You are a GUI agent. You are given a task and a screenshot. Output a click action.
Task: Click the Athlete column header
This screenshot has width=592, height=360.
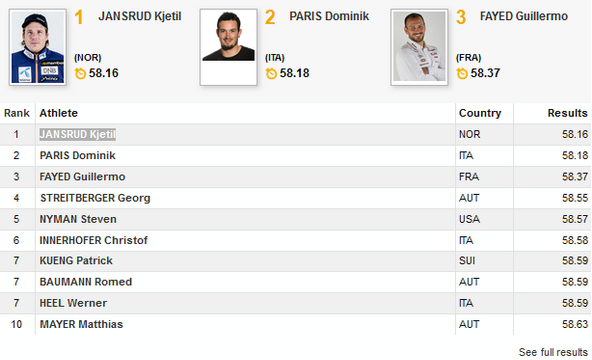pos(59,113)
